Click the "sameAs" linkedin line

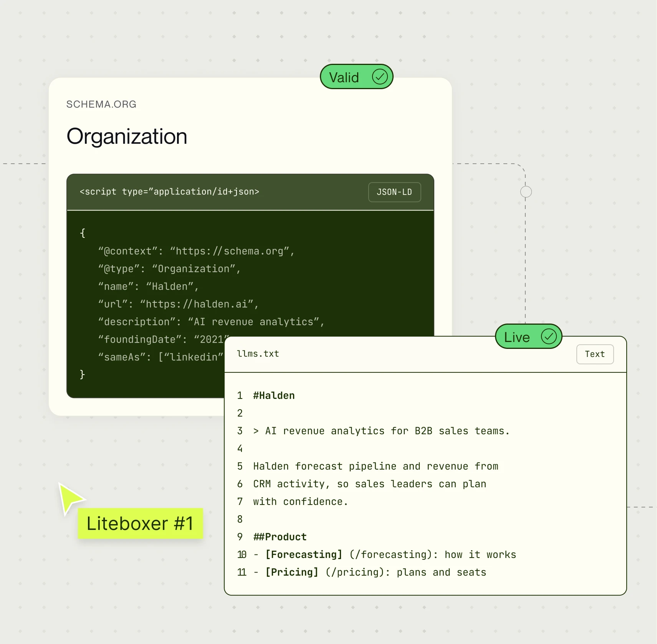tap(161, 357)
